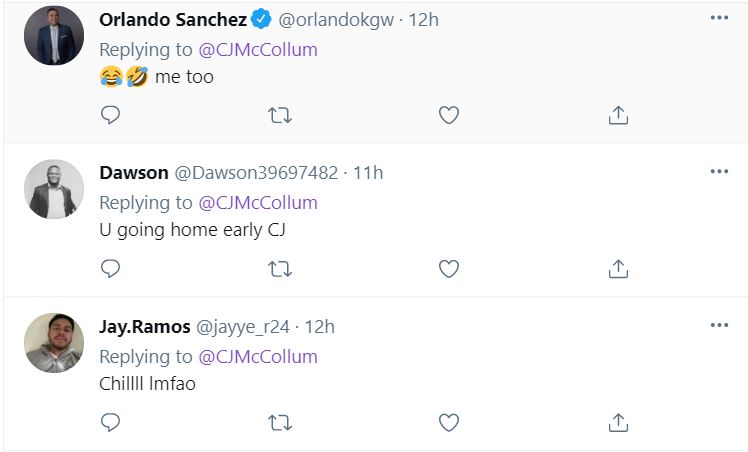
Task: Retweet Dawson's 'going home early' tweet
Action: [x=280, y=268]
